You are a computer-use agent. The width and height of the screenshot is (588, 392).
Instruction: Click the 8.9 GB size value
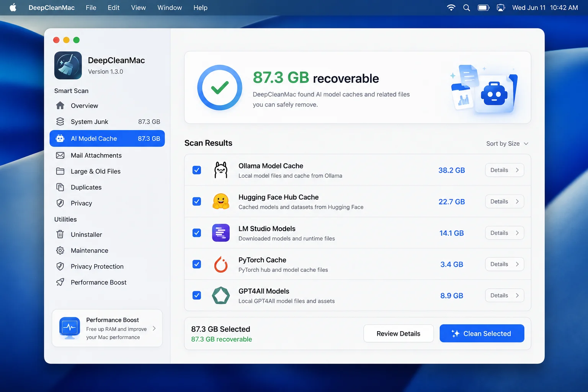coord(452,296)
